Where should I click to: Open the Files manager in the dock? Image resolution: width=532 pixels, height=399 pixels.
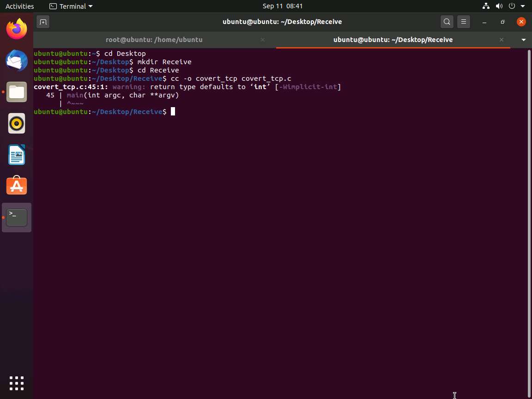[x=17, y=92]
